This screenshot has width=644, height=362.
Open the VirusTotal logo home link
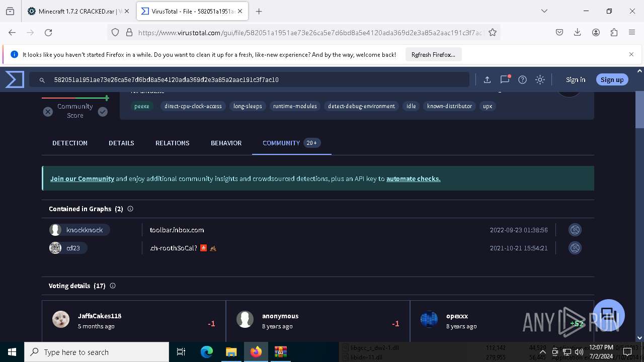(x=15, y=79)
